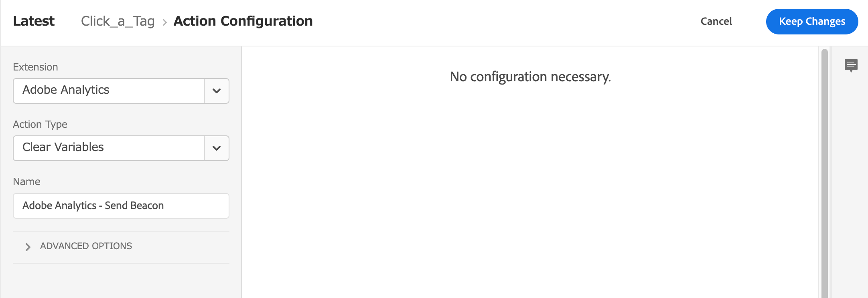This screenshot has width=868, height=298.
Task: Click the Action Configuration title
Action: [x=243, y=21]
